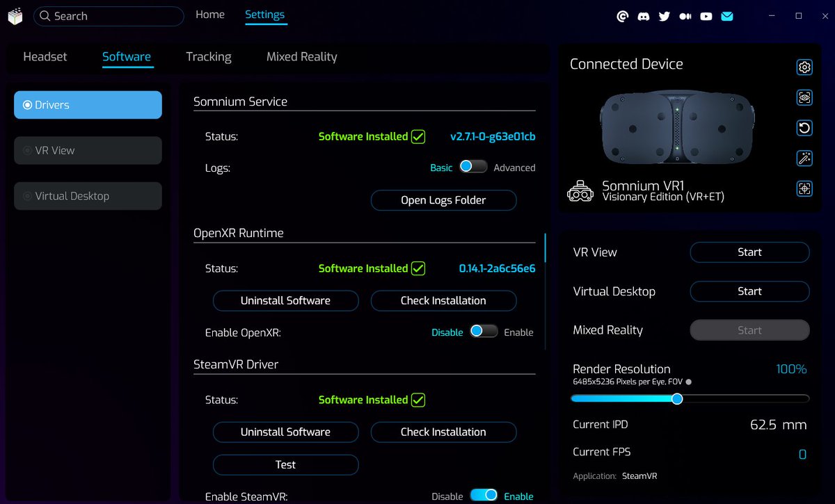This screenshot has width=835, height=504.
Task: Click the Somnium cube logo icon
Action: pos(15,16)
